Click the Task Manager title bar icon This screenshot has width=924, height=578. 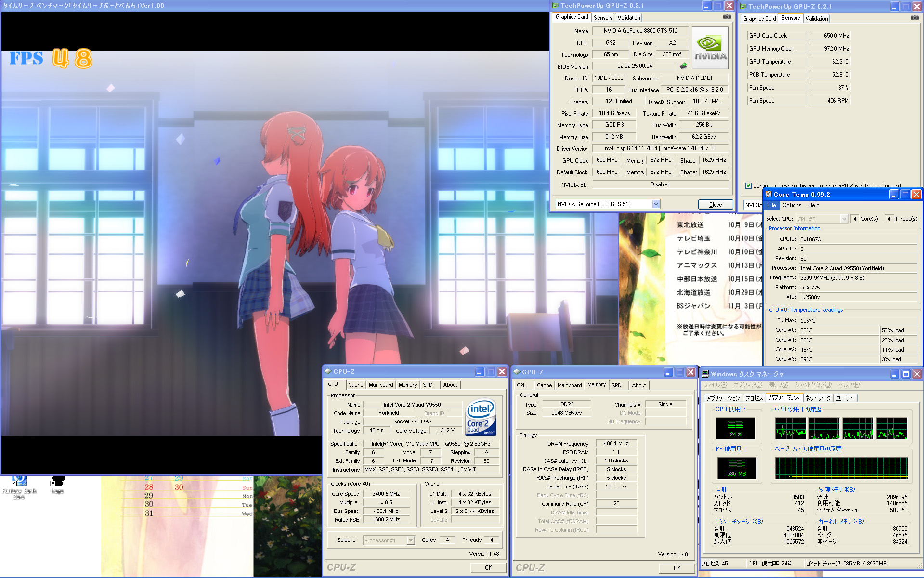[705, 374]
